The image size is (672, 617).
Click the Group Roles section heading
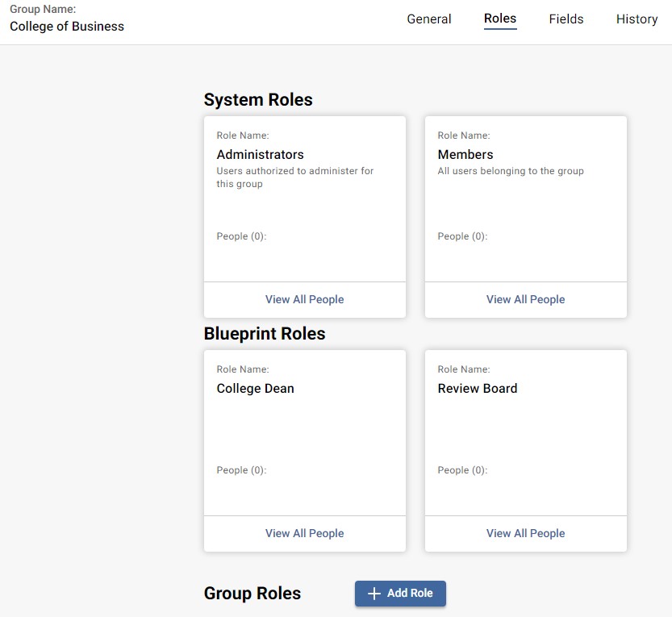[x=252, y=593]
